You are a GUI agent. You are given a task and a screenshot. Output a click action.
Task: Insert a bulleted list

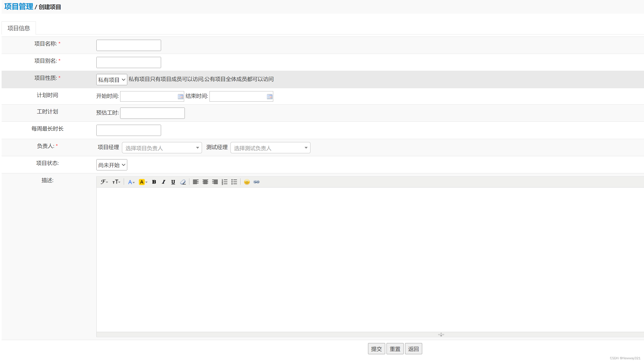[x=234, y=182]
